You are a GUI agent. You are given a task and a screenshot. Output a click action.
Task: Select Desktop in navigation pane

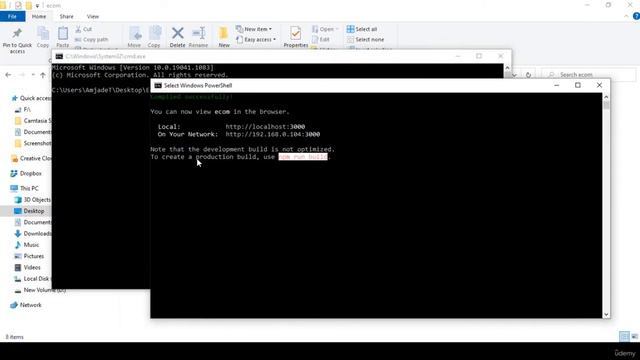click(29, 211)
